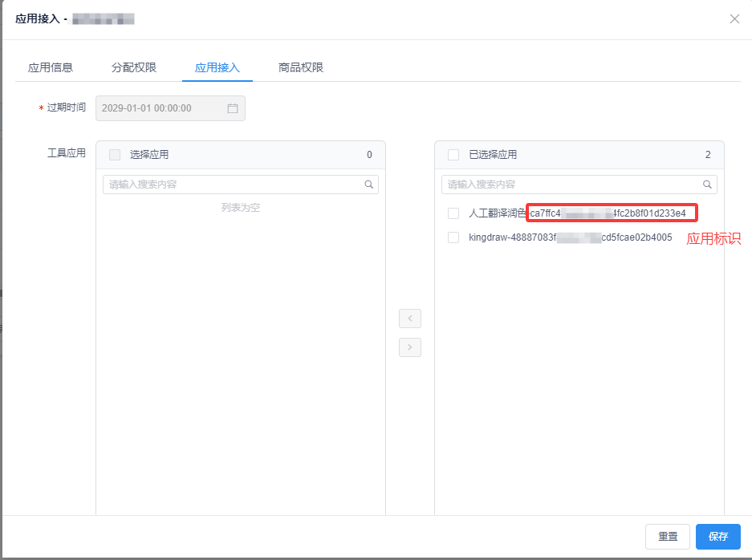
Task: Focus search box under 已选择应用
Action: (x=579, y=185)
